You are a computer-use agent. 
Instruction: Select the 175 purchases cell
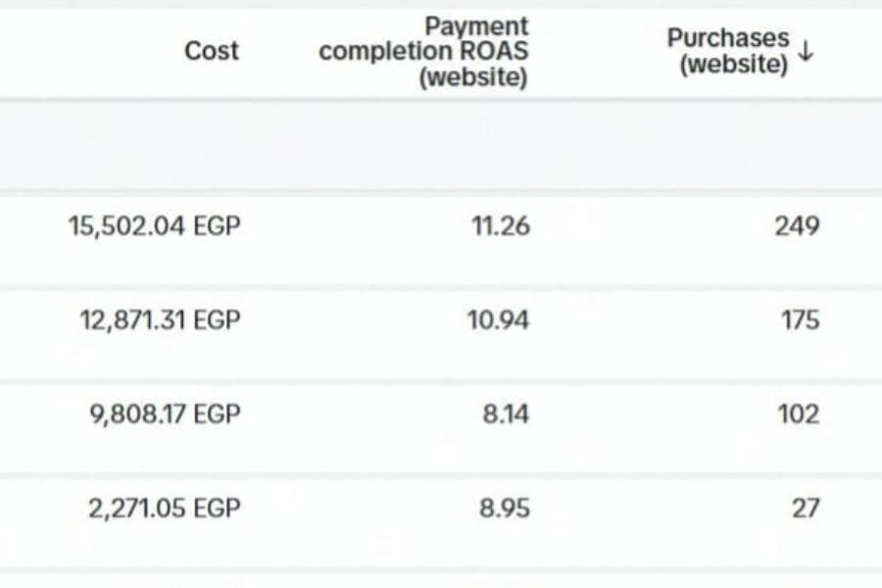coord(800,320)
